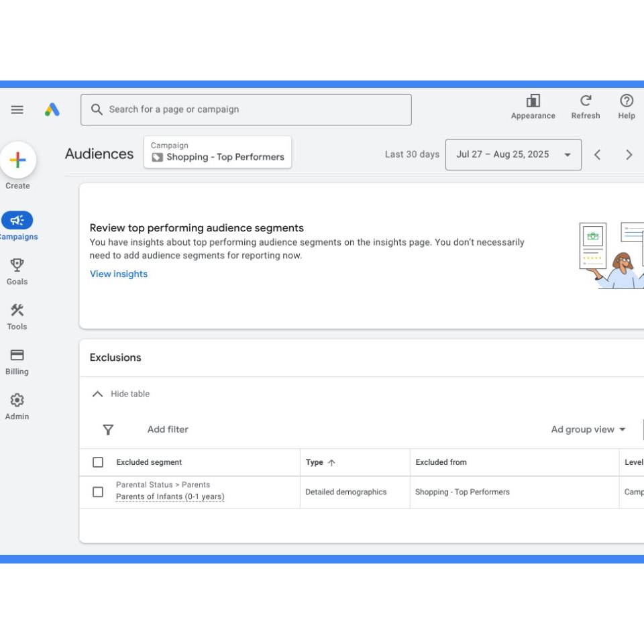Click the insights illustration image
The width and height of the screenshot is (644, 644).
point(611,256)
